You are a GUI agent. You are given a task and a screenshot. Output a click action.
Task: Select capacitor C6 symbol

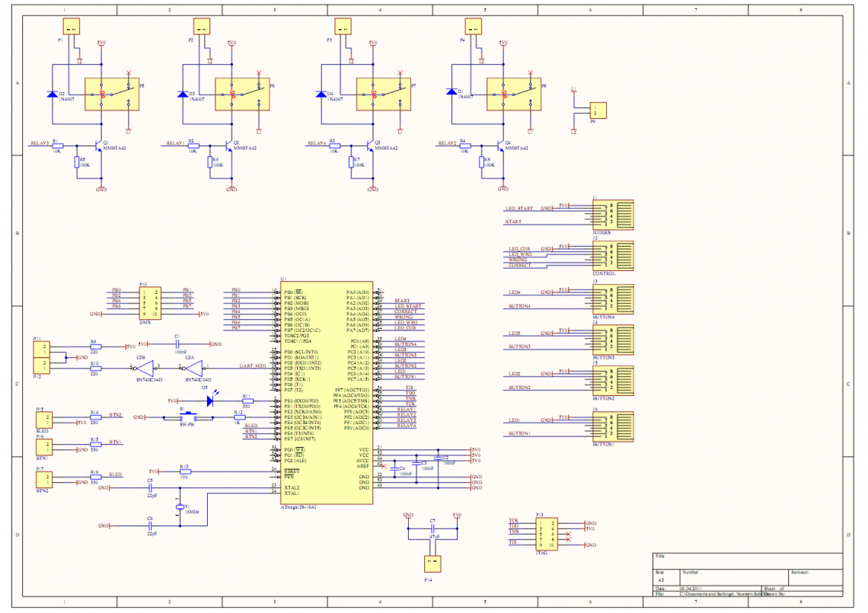pos(151,525)
